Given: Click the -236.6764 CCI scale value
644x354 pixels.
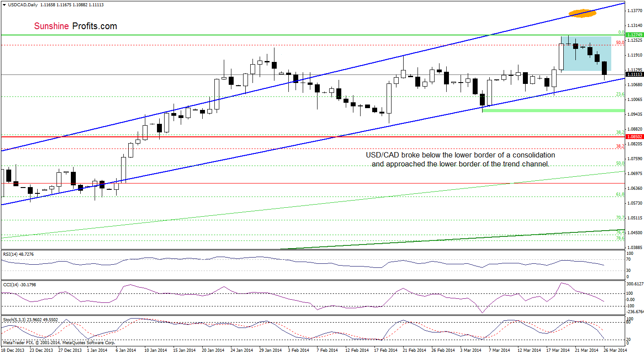Looking at the screenshot, I should tap(635, 311).
